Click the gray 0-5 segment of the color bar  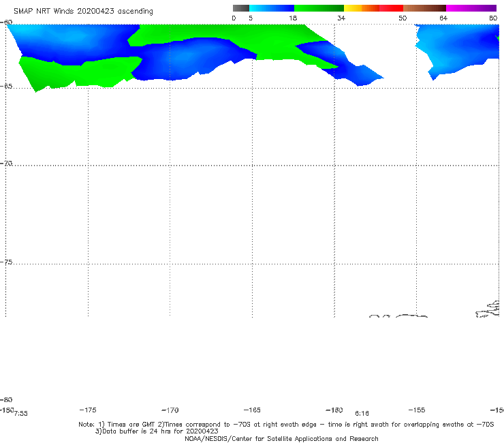click(x=240, y=8)
